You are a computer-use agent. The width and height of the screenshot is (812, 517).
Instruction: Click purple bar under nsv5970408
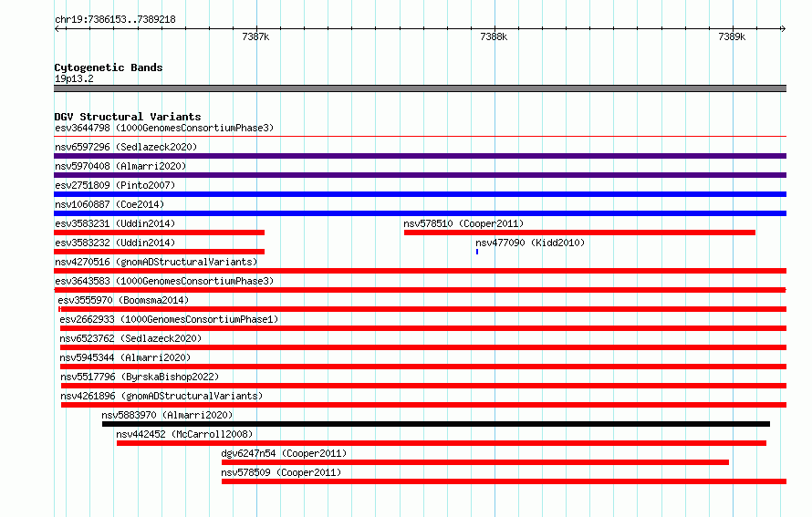420,175
